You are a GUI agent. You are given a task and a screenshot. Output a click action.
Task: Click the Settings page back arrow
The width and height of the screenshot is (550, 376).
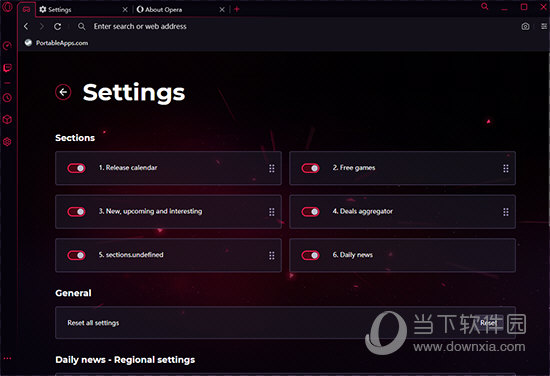63,92
